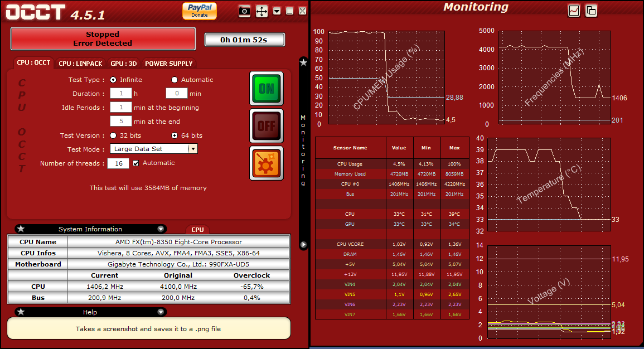Click the Duration minutes field
Screen dimensions: 644x349
[x=177, y=94]
